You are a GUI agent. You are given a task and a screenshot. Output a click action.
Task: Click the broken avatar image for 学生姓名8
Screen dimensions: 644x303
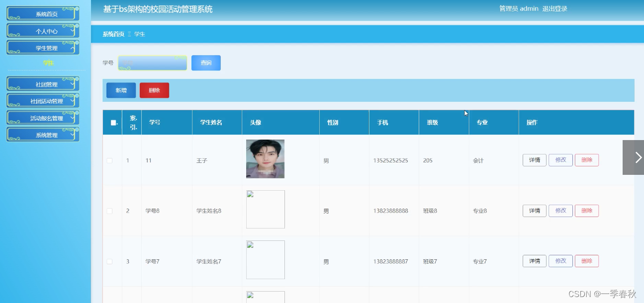coord(266,209)
